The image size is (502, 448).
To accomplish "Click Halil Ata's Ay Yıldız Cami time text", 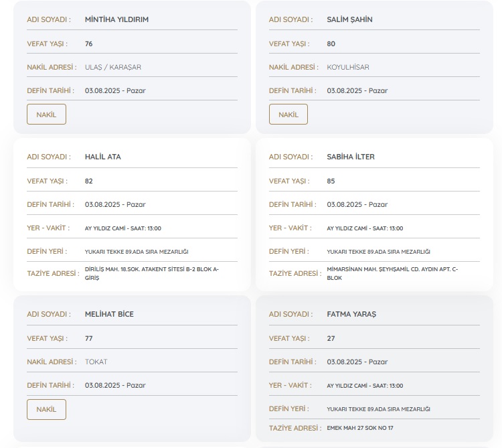I will tap(122, 228).
